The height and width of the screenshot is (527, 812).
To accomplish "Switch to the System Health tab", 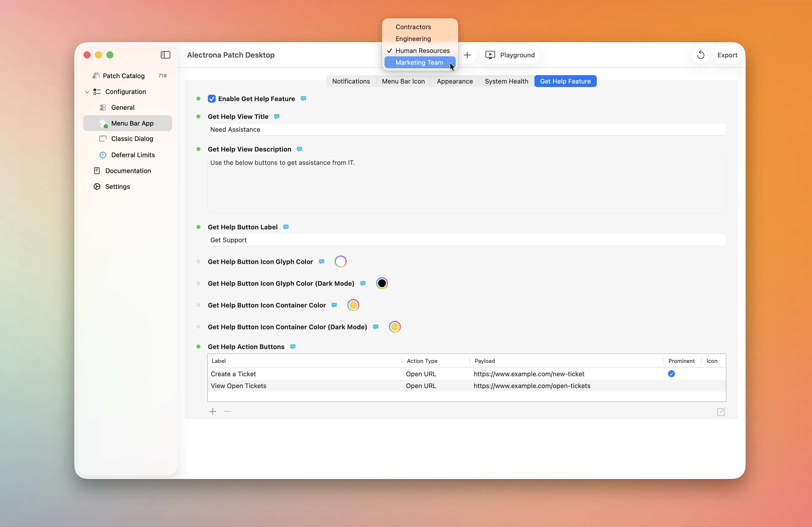I will coord(506,81).
